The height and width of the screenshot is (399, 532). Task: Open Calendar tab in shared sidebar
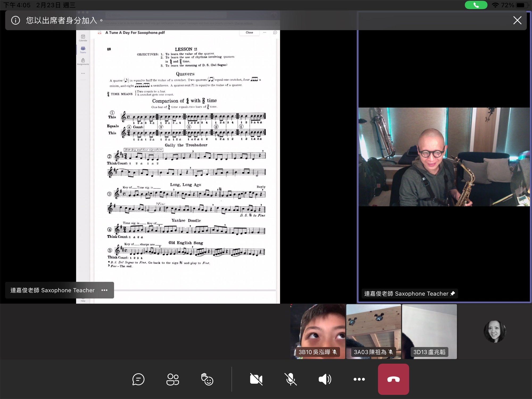click(x=83, y=38)
